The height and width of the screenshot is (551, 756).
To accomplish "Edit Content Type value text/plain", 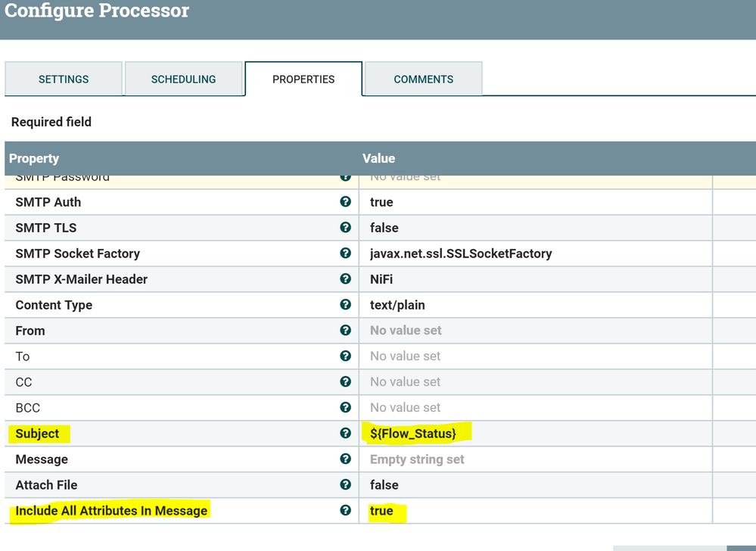I will point(397,305).
